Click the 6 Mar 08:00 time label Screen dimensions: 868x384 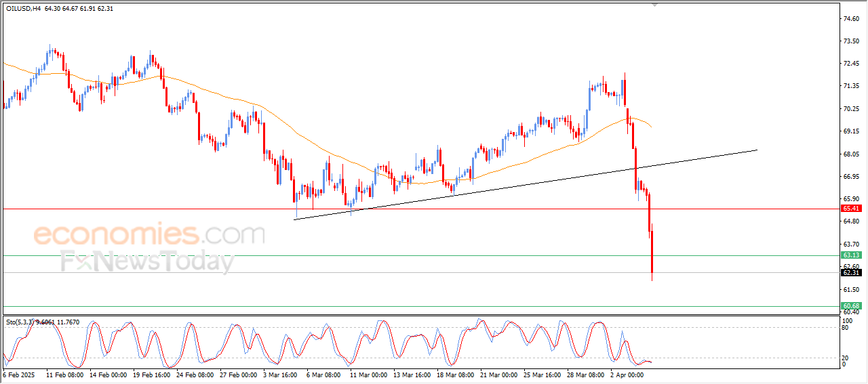click(324, 374)
